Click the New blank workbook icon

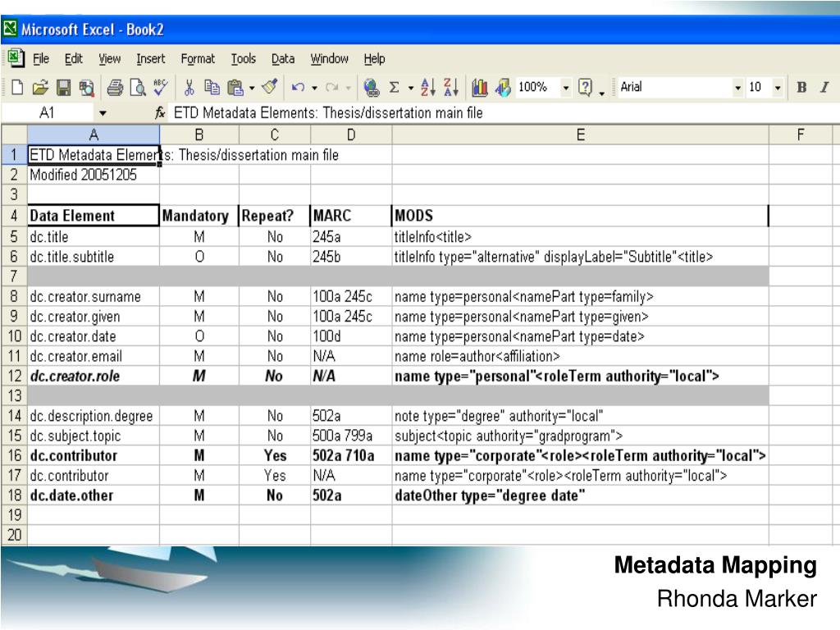17,87
